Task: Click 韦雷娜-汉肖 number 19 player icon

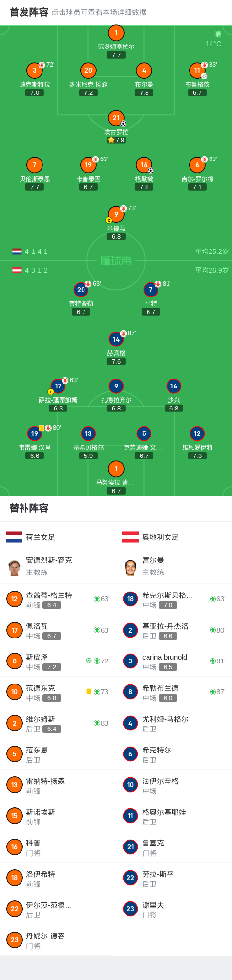Action: tap(35, 433)
